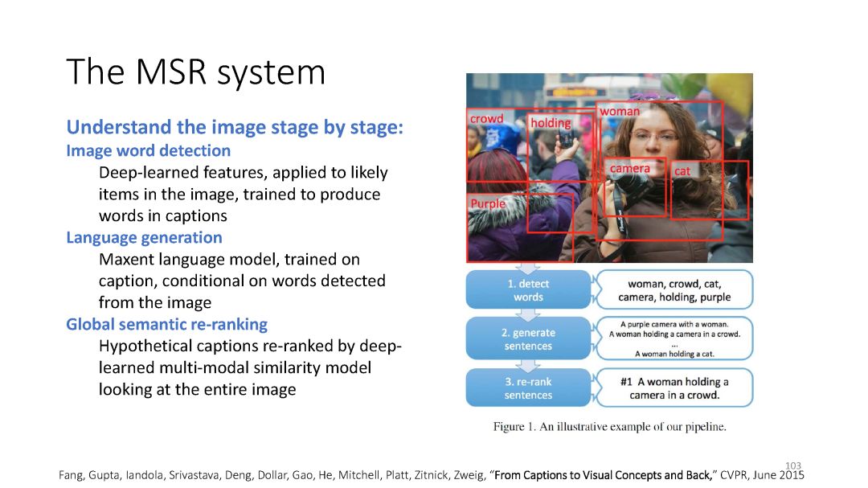Screen dimensions: 868x488
Task: Click the 'Purple' label in the photo
Action: 488,204
